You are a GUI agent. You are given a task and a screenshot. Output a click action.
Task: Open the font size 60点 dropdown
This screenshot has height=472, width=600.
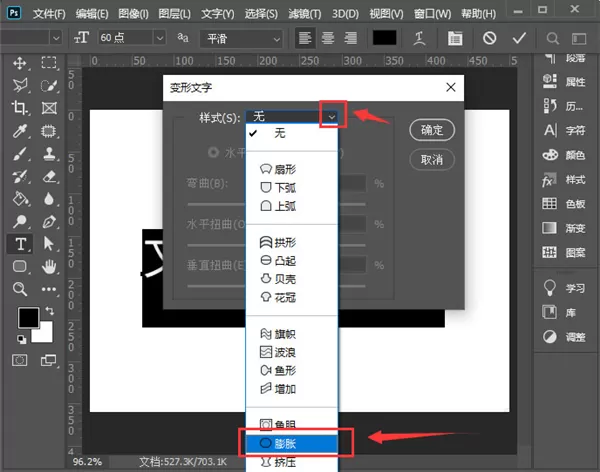[x=160, y=38]
